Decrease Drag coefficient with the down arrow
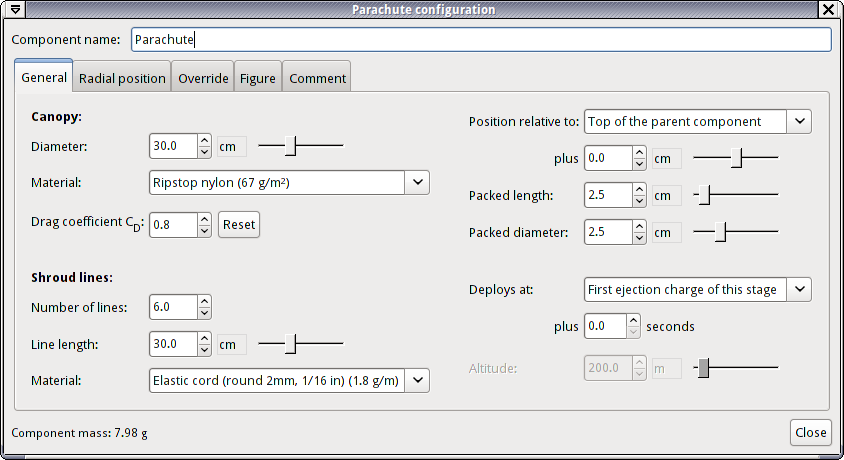This screenshot has height=460, width=844. tap(204, 230)
